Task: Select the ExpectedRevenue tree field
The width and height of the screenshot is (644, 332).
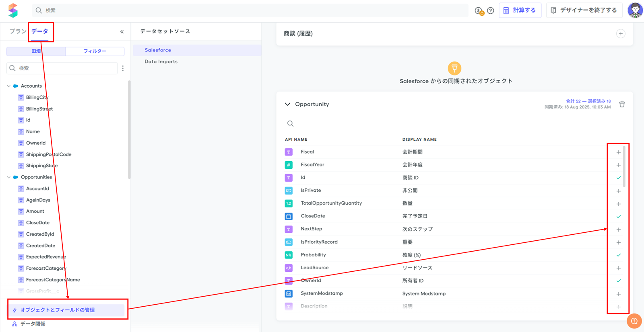Action: click(46, 257)
